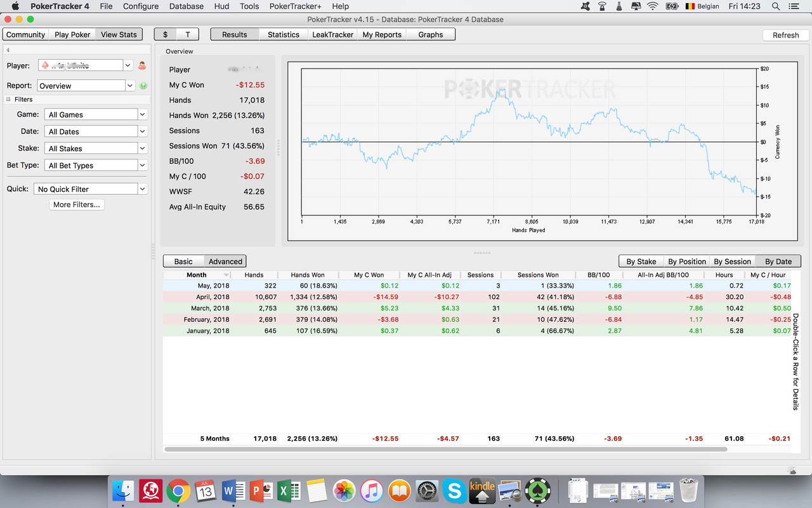Image resolution: width=812 pixels, height=508 pixels.
Task: Open the Hud menu
Action: pyautogui.click(x=221, y=6)
